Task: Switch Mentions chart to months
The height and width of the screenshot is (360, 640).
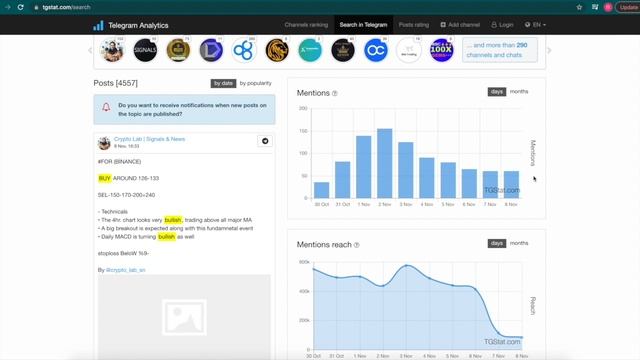Action: [x=519, y=91]
